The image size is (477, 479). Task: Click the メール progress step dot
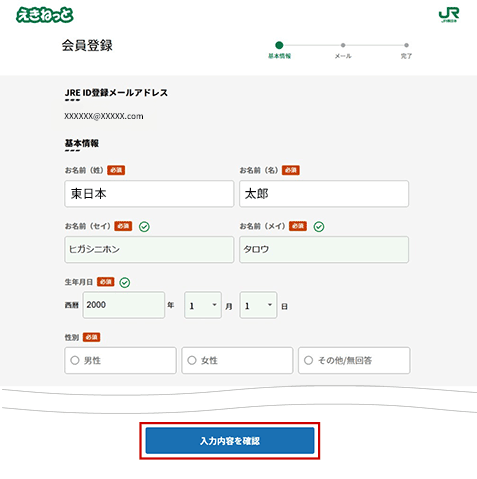tap(343, 45)
